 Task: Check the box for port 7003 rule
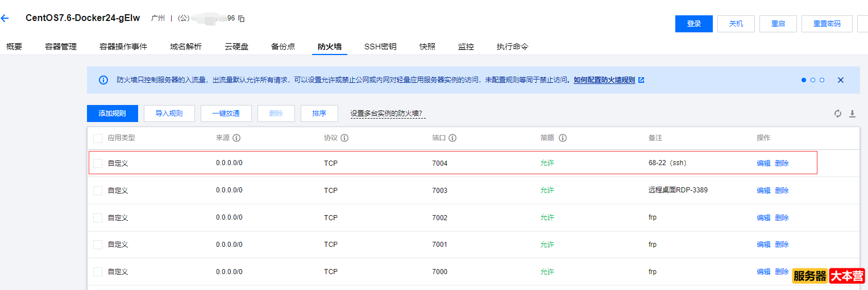(98, 191)
